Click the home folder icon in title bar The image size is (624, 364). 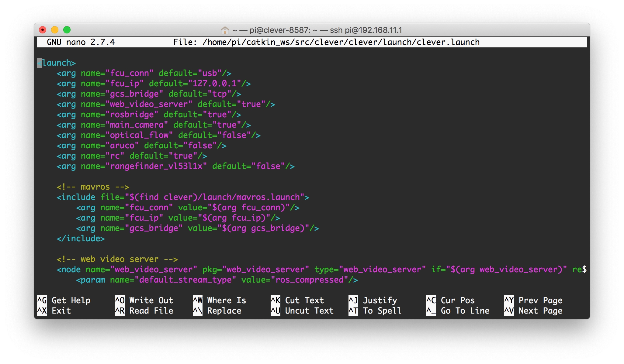tap(225, 30)
